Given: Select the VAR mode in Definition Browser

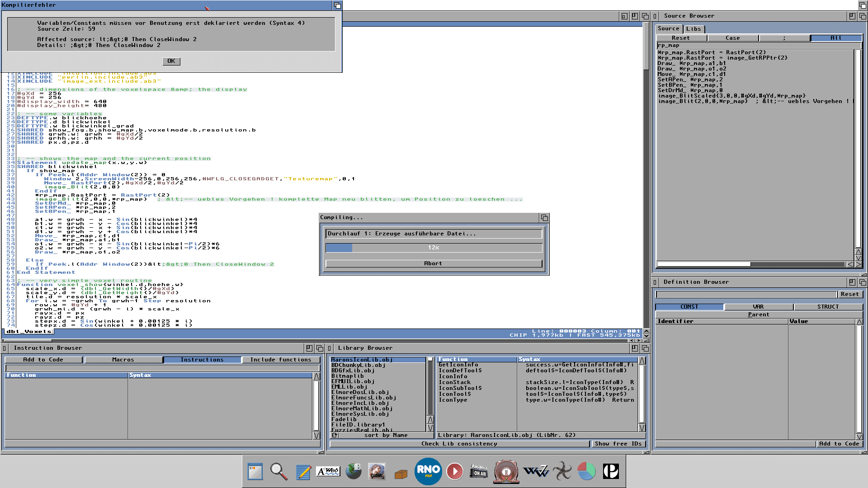Looking at the screenshot, I should click(x=758, y=307).
